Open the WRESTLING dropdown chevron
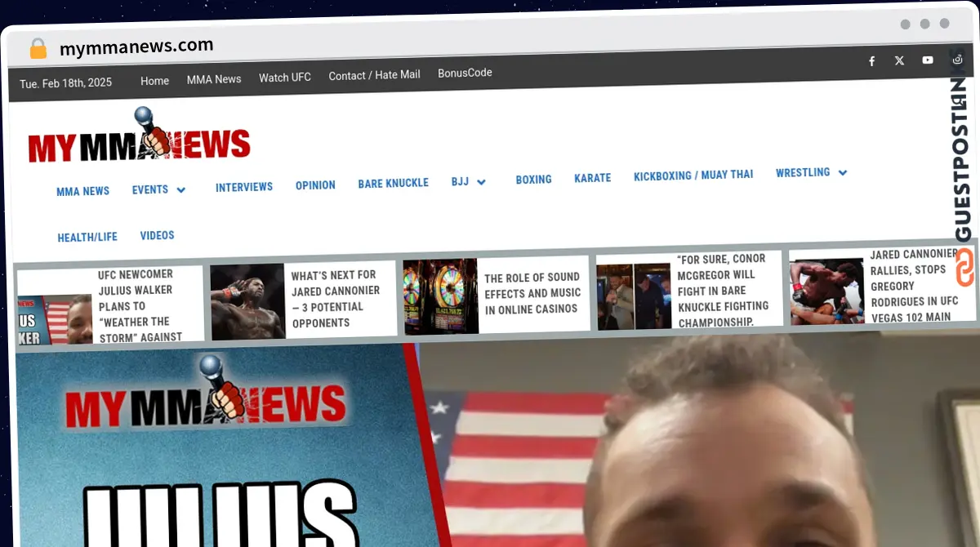 (842, 172)
